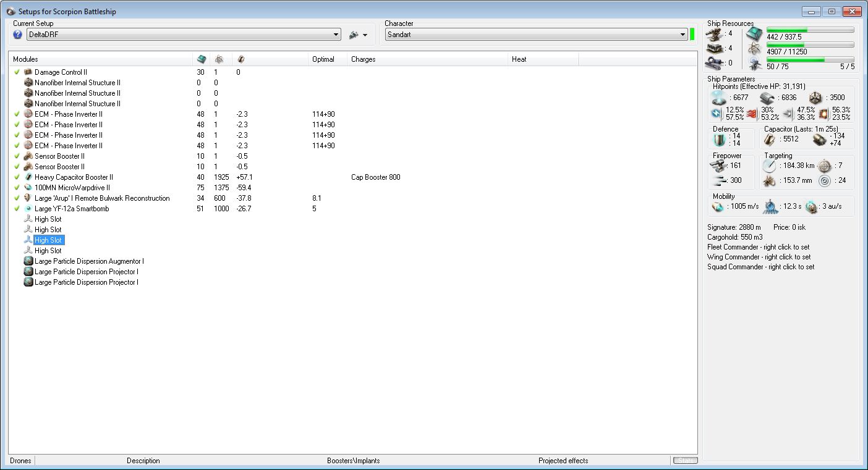Viewport: 868px width, 470px height.
Task: Click the drone icon beside 50 / 75
Action: 754,63
